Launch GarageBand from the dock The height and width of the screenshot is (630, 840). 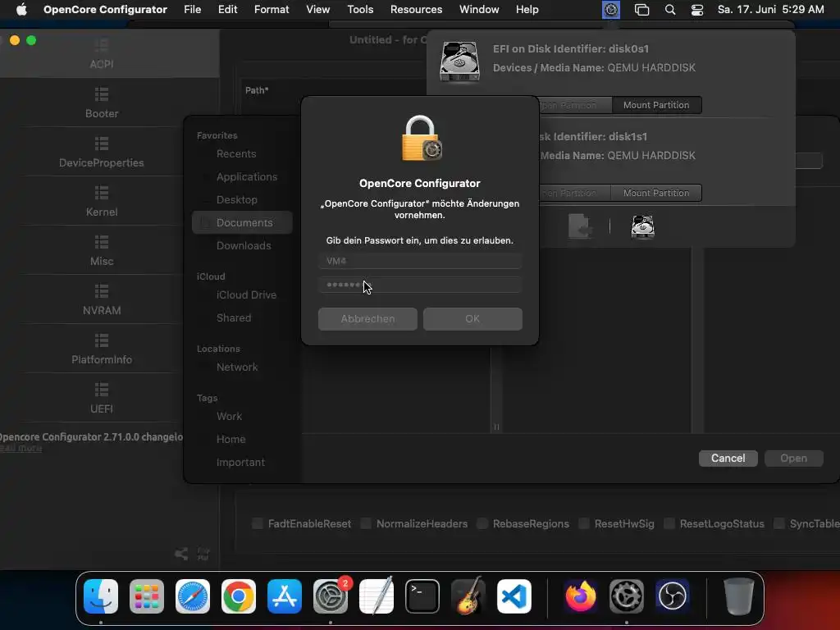(468, 596)
